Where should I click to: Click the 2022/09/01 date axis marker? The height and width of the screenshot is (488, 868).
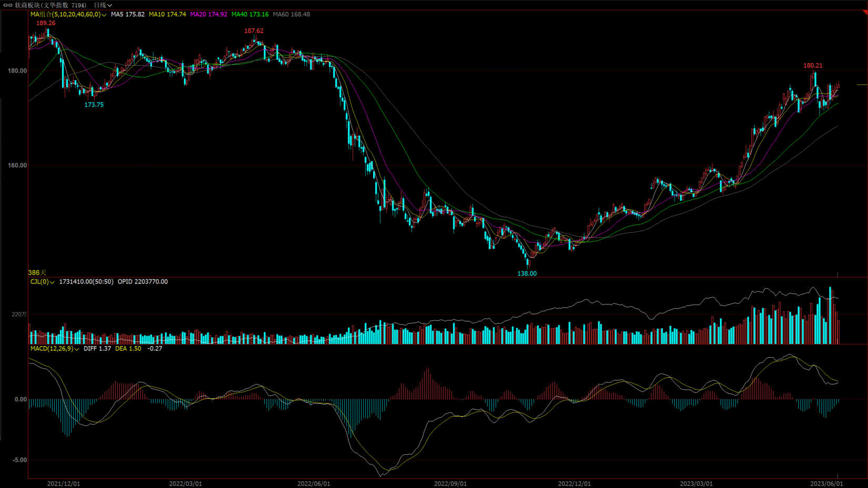pyautogui.click(x=450, y=483)
